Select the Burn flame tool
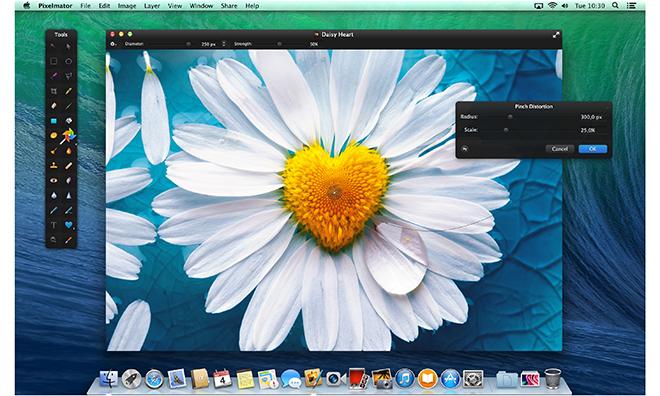 coord(69,151)
